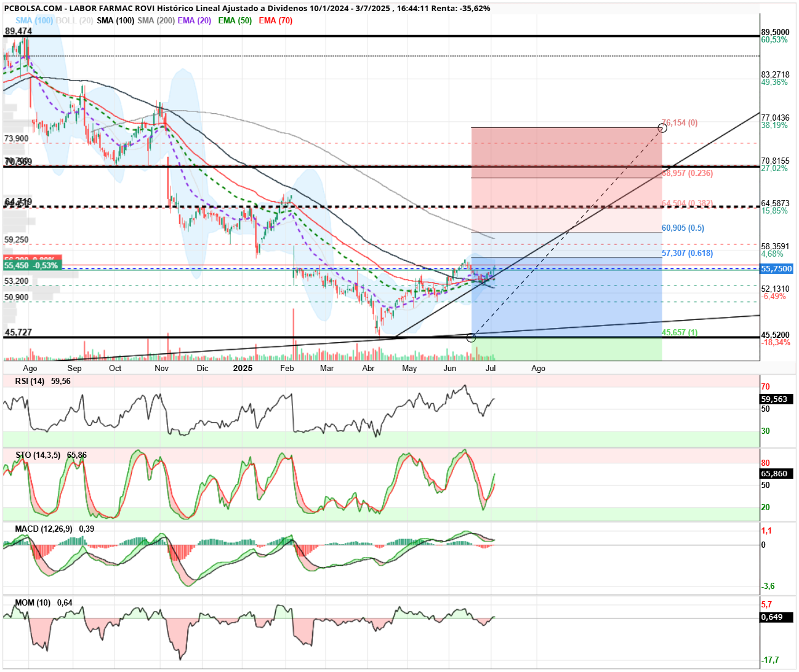
Task: Click the Nov month label
Action: (x=162, y=368)
